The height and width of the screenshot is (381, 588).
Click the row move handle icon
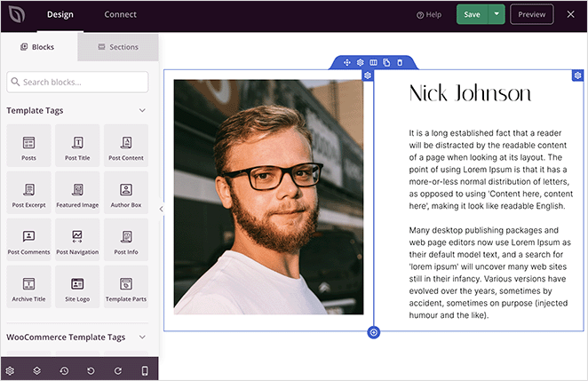coord(347,62)
